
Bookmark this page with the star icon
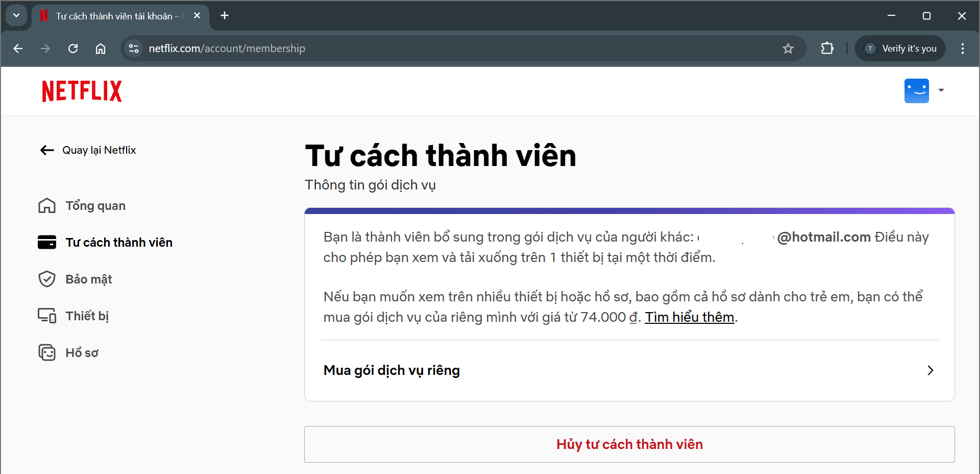788,49
